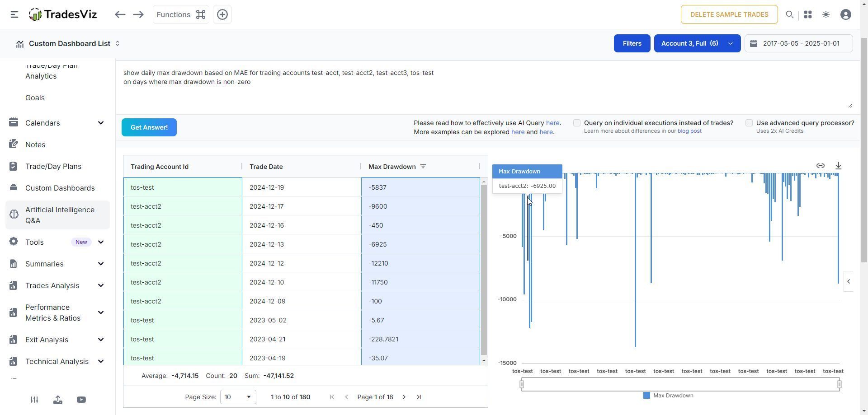Open the date range picker
Screen dimensions: 868x415
(799, 43)
